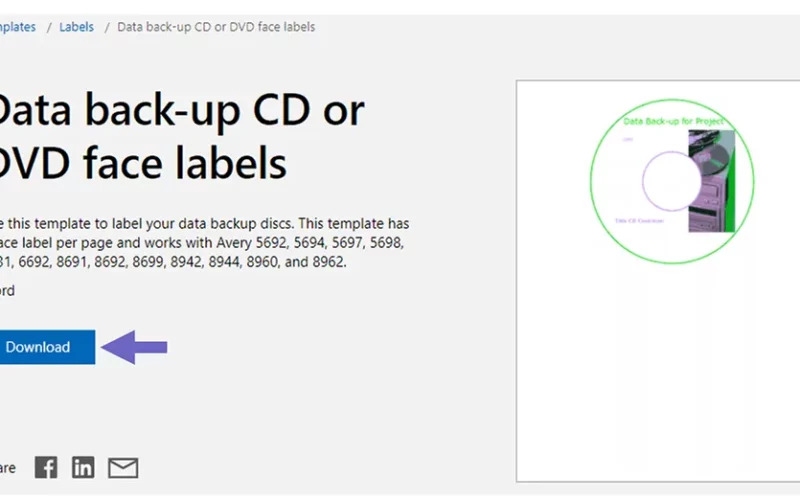800x500 pixels.
Task: Click the blue Download button
Action: 47,347
